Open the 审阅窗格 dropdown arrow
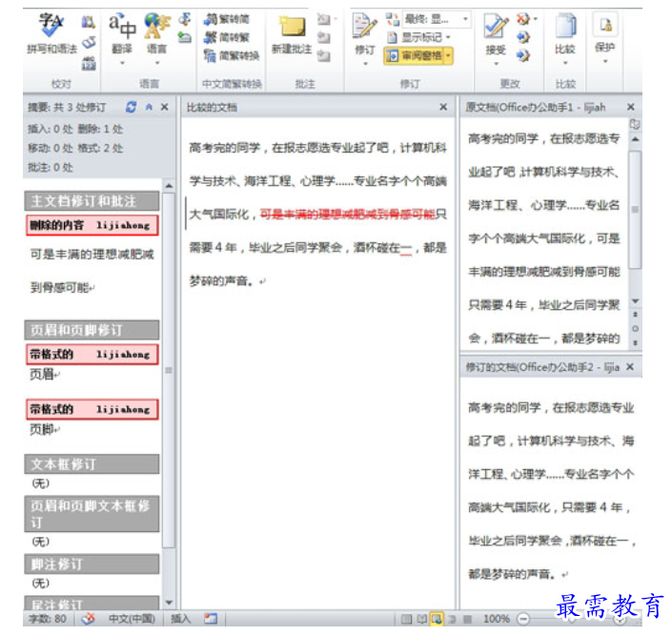672x636 pixels. [448, 56]
